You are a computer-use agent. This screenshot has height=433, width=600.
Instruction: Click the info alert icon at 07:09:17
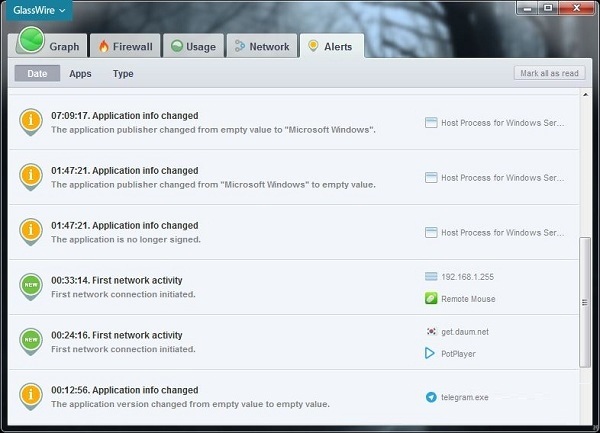pos(31,122)
